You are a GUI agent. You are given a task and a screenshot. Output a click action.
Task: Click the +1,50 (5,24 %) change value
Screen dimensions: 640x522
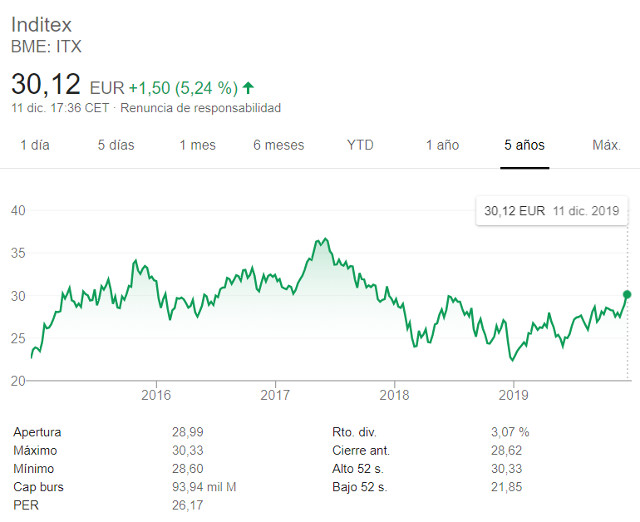pos(183,88)
